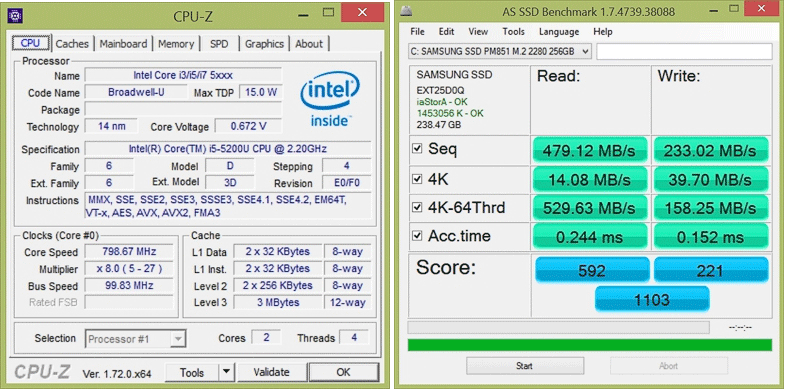Screen dimensions: 786x389
Task: Switch to the Mainboard tab
Action: coord(123,44)
